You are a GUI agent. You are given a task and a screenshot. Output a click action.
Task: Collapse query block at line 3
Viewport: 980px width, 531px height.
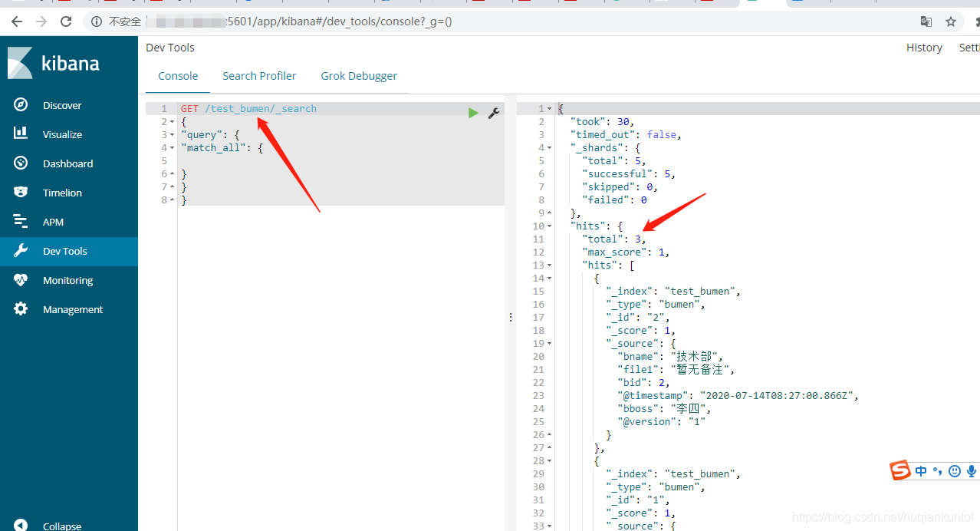pos(173,135)
